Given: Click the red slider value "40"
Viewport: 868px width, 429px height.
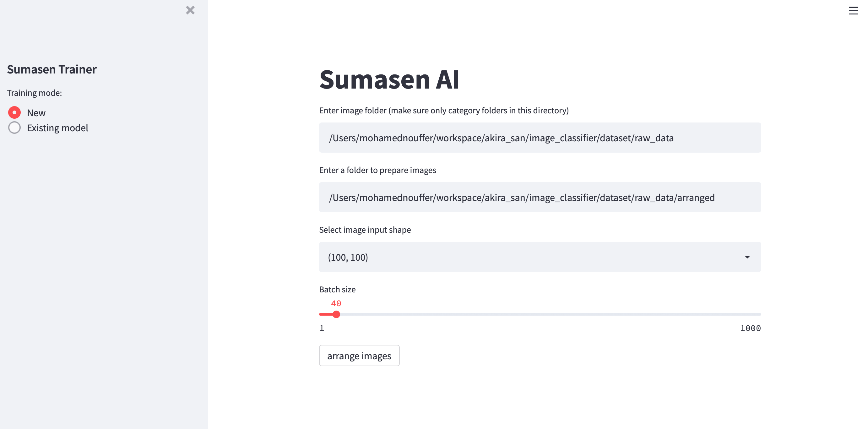Looking at the screenshot, I should point(336,303).
